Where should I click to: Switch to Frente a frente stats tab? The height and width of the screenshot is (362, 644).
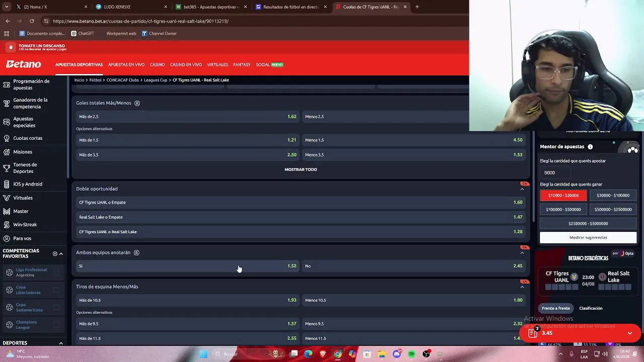[x=556, y=308]
